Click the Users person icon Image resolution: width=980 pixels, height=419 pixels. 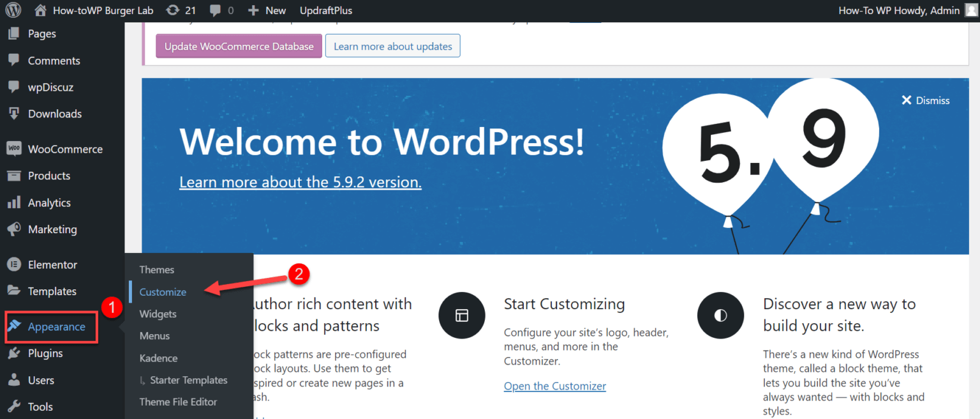coord(13,380)
